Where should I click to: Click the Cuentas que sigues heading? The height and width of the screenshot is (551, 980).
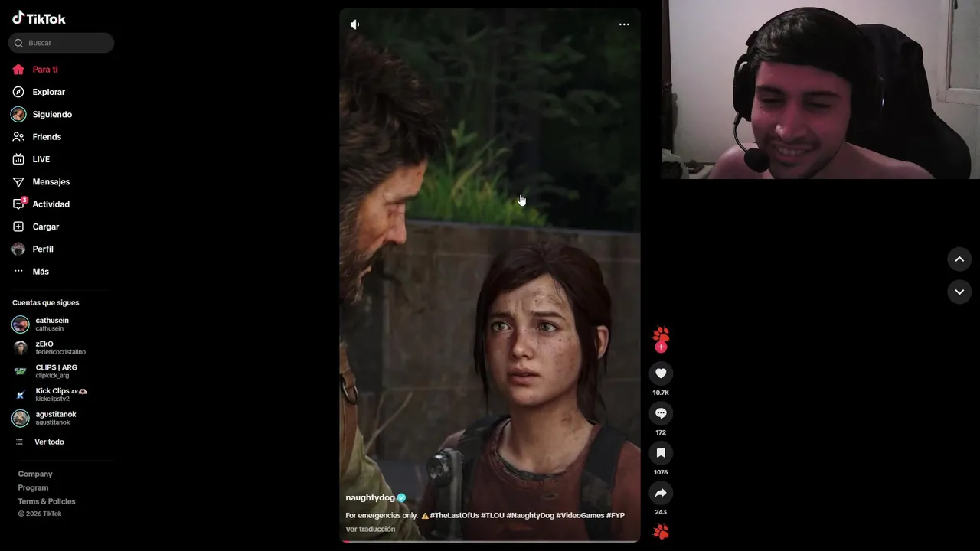[x=45, y=302]
